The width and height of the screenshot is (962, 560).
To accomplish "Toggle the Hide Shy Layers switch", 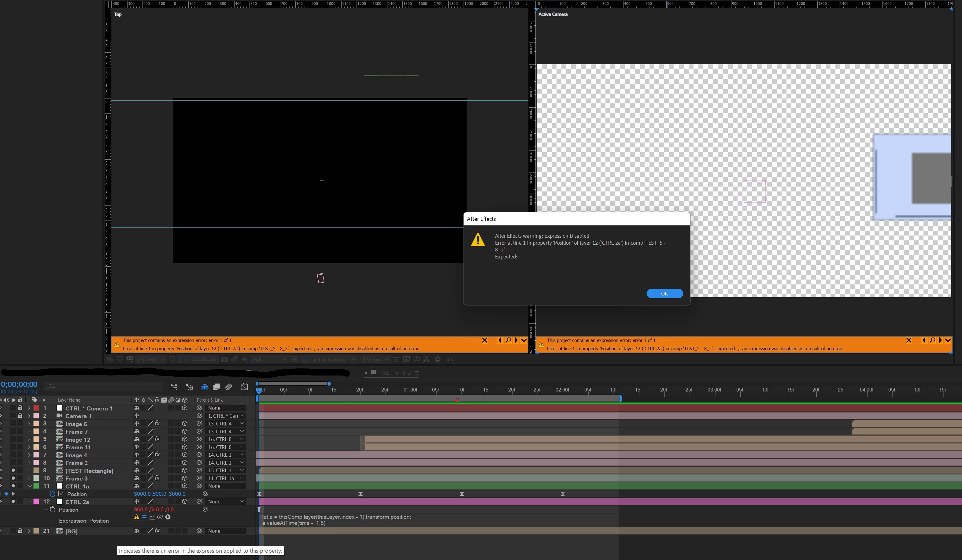I will [204, 387].
